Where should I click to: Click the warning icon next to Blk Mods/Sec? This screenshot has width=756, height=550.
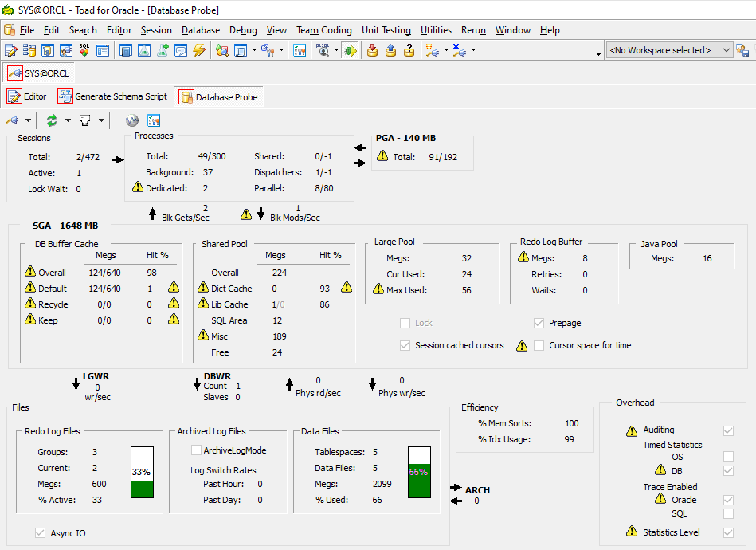246,214
